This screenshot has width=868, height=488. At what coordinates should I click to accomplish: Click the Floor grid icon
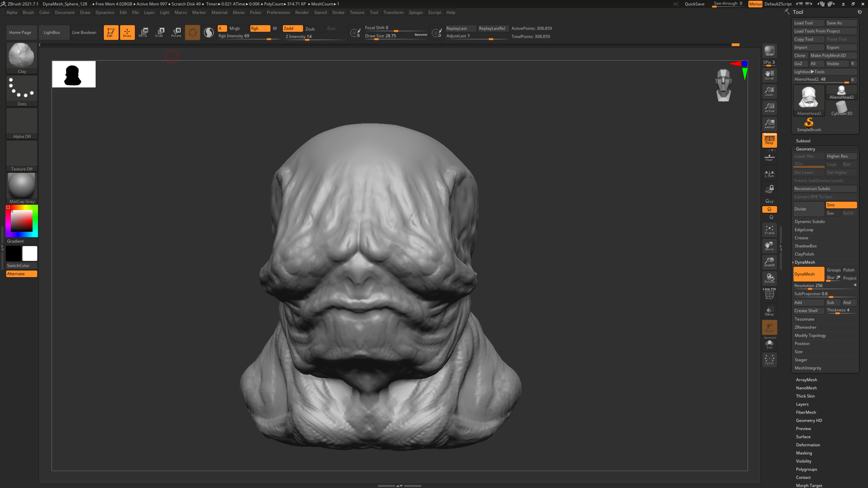(x=769, y=157)
